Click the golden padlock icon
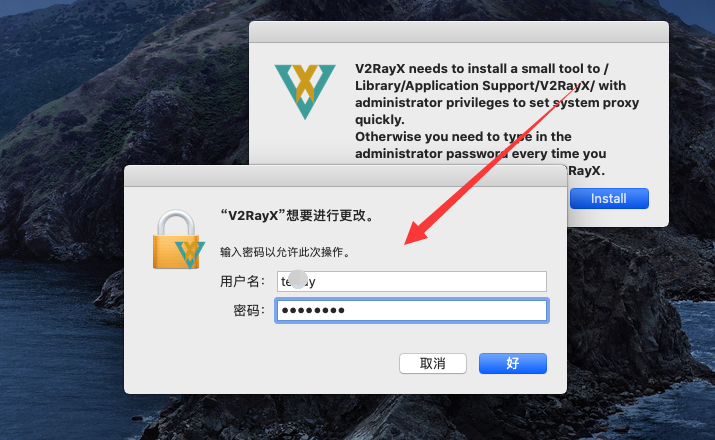 tap(175, 239)
